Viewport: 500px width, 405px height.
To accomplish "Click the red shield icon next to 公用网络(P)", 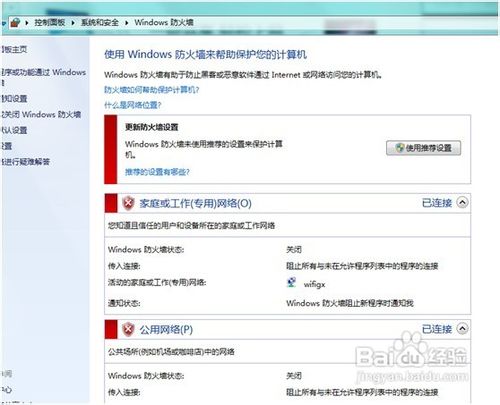I will tap(128, 329).
